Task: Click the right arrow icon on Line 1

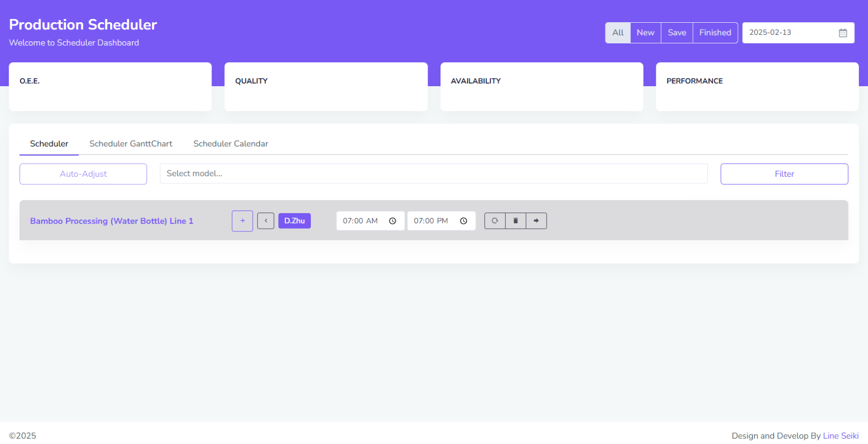Action: [536, 221]
